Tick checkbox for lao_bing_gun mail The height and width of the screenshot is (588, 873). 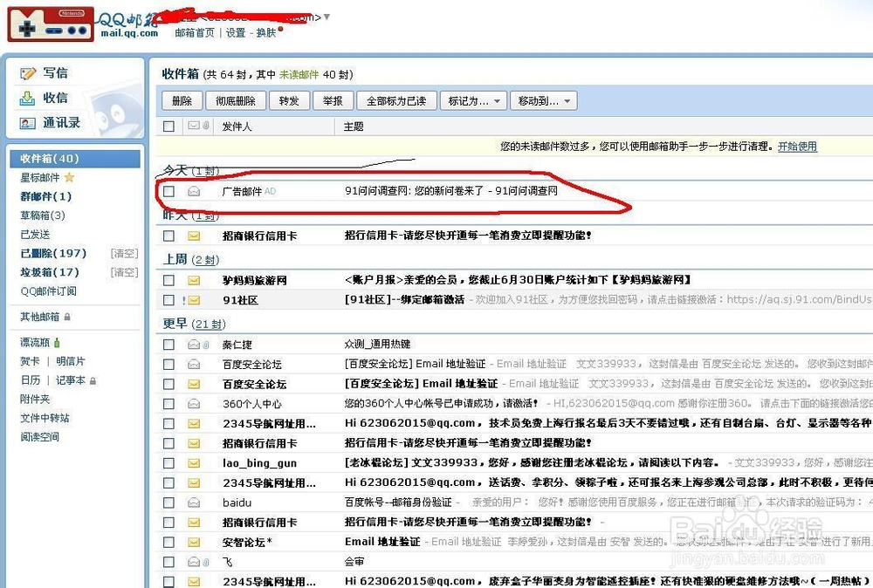click(168, 463)
